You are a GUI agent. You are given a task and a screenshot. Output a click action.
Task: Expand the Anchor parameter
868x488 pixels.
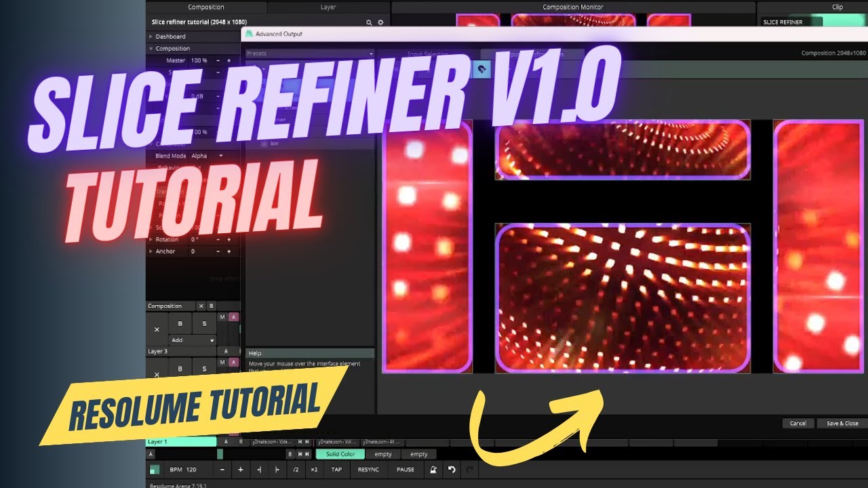tap(151, 251)
